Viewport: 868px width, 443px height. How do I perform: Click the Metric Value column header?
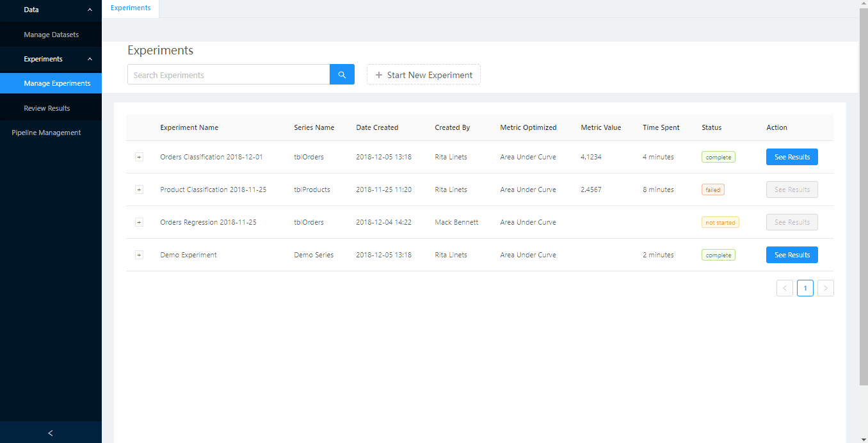(x=600, y=127)
